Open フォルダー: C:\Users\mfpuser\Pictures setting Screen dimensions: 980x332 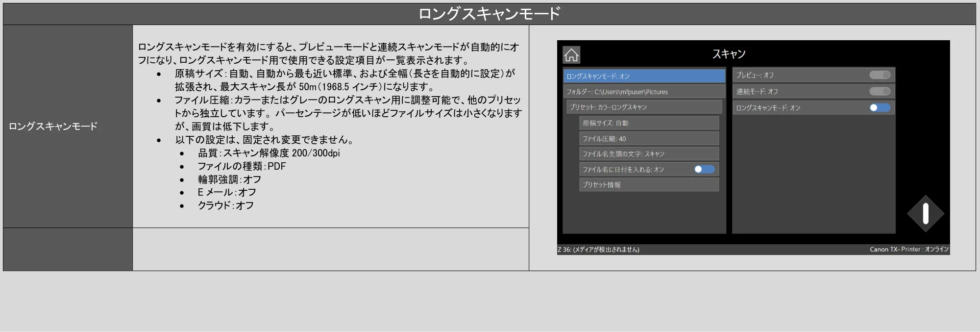[644, 92]
